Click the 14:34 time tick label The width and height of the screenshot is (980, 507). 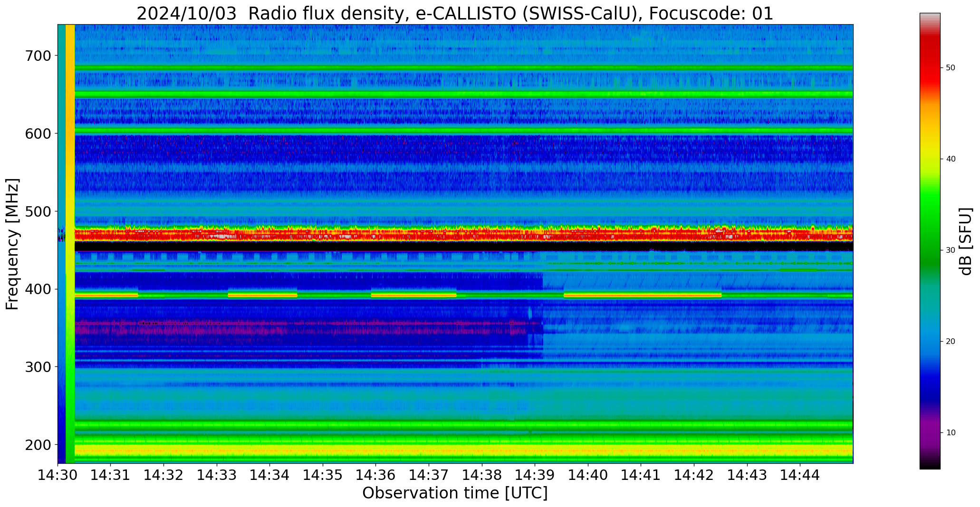(x=270, y=475)
